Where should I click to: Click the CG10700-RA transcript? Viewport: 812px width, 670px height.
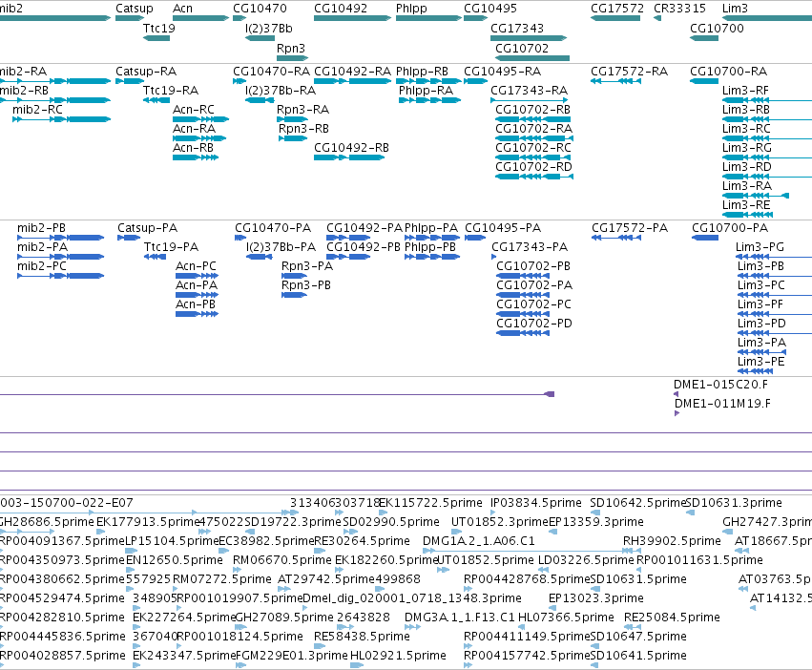pos(704,81)
